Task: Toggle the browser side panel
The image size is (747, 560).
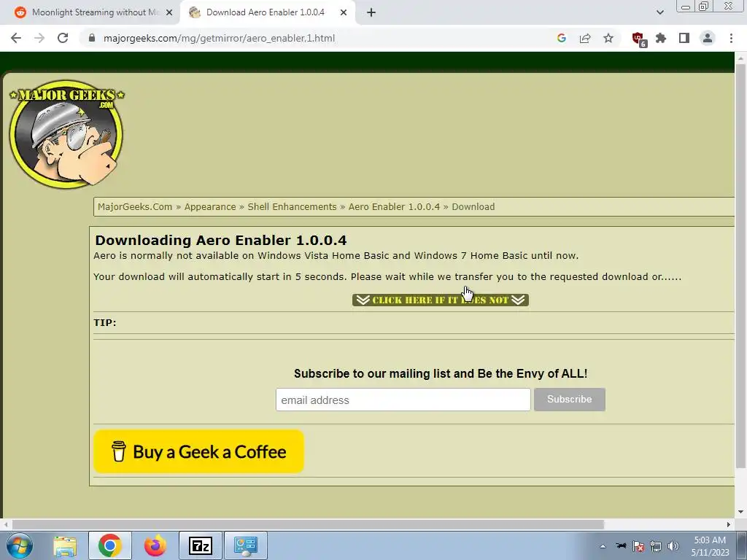Action: (x=684, y=38)
